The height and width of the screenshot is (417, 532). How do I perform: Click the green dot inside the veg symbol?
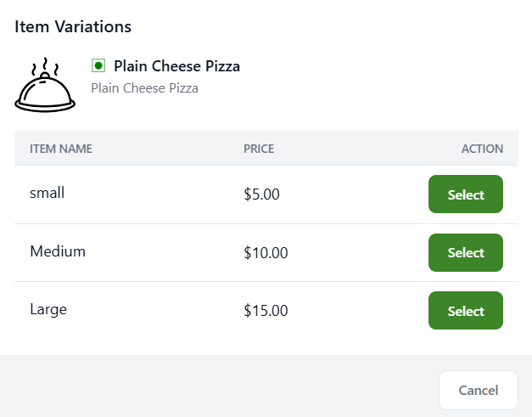[x=98, y=65]
